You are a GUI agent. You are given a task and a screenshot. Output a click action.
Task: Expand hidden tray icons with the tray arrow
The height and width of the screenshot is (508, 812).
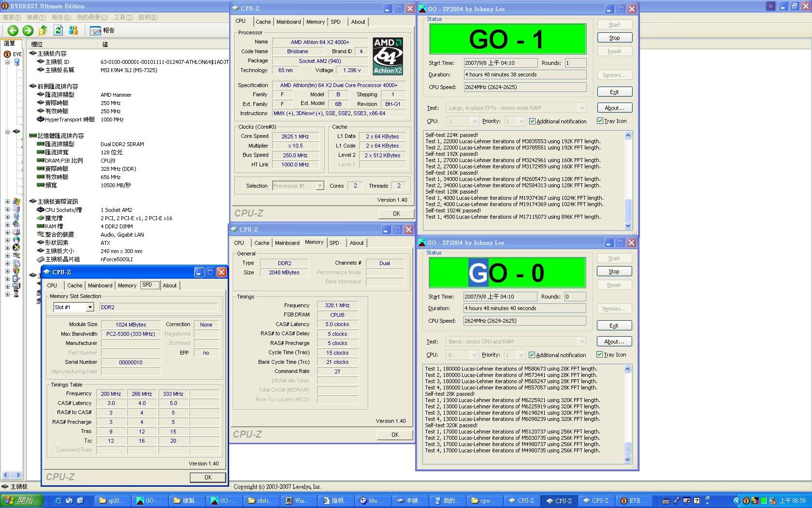pyautogui.click(x=737, y=501)
